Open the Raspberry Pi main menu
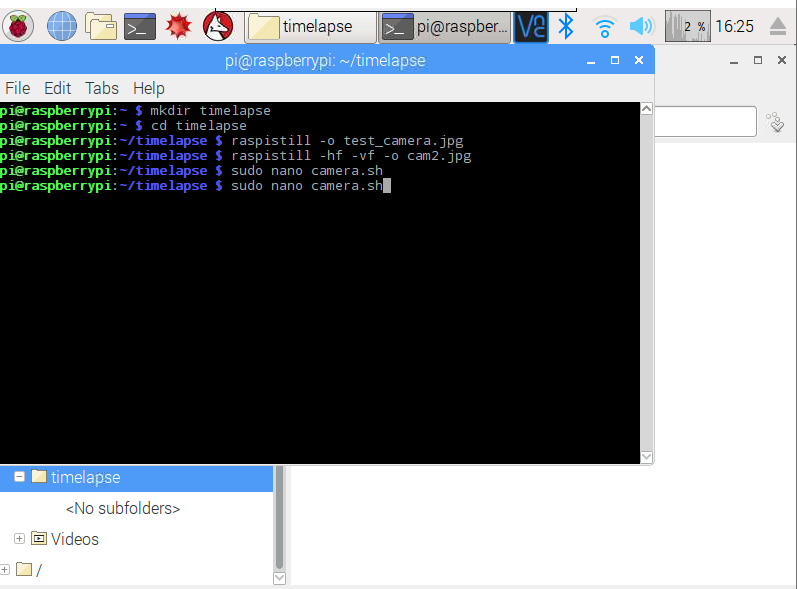 pos(17,26)
